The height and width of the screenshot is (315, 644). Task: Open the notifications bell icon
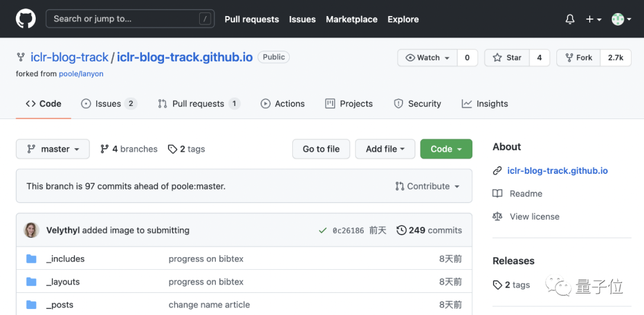tap(569, 19)
